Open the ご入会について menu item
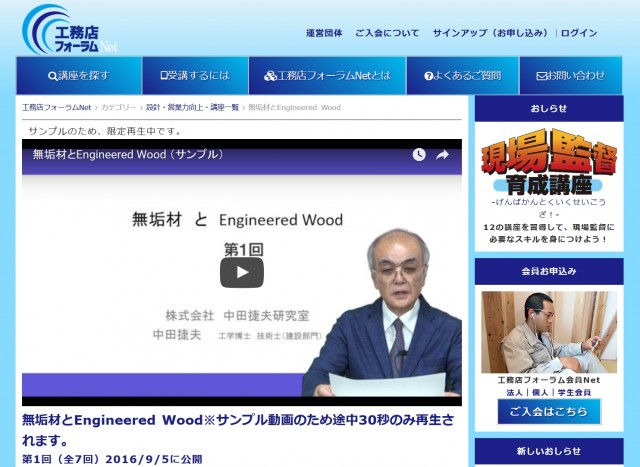This screenshot has width=640, height=467. (387, 33)
